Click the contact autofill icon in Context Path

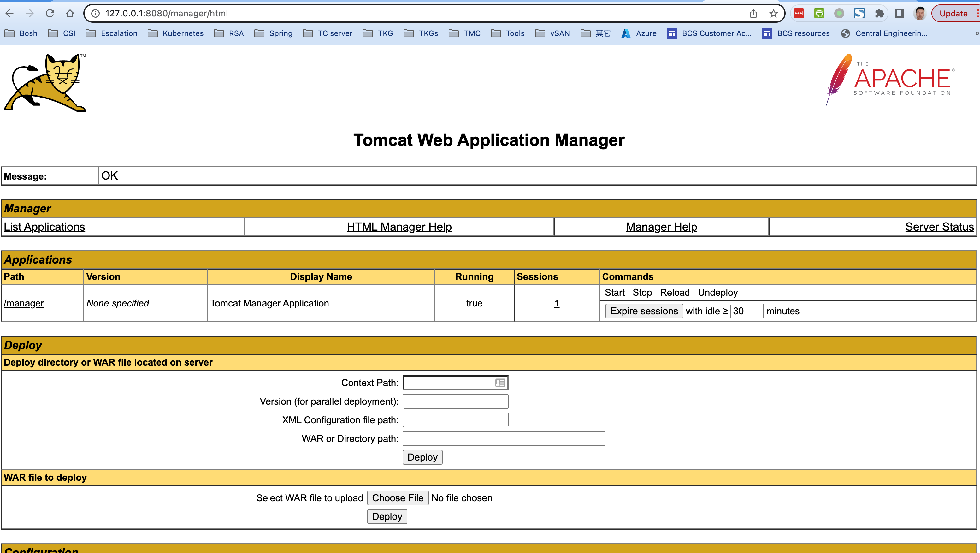[500, 383]
